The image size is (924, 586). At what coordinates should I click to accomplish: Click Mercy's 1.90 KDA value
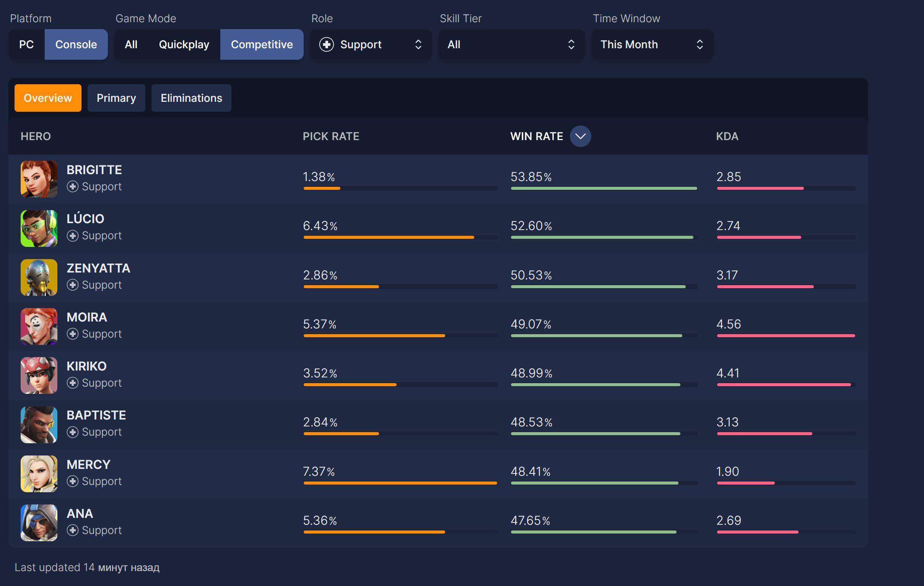[x=727, y=471]
